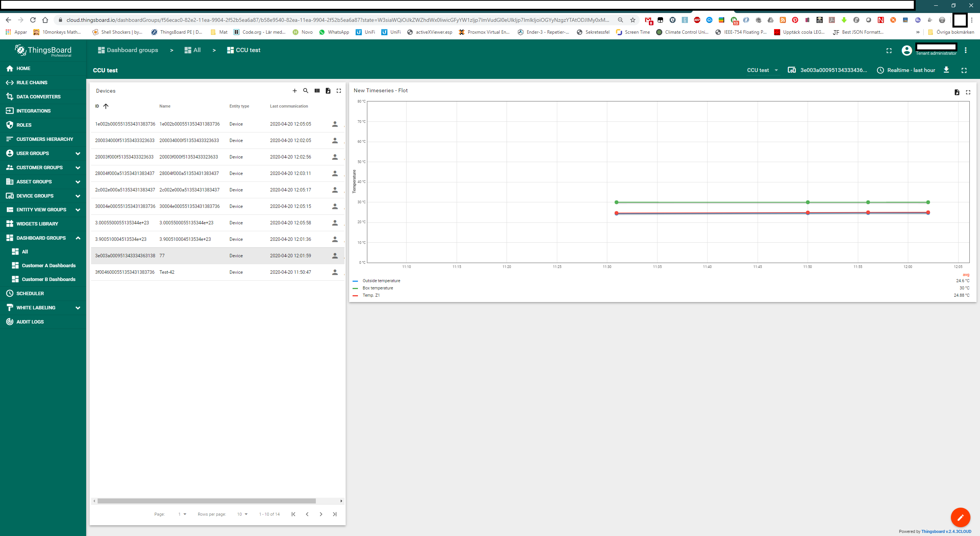The width and height of the screenshot is (980, 536).
Task: Add a new device via the plus icon
Action: pos(295,91)
